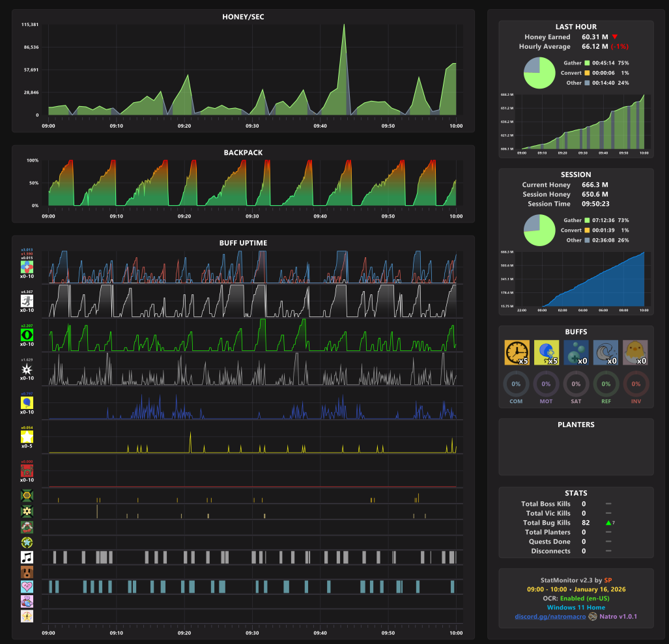
Task: Click the flower pollen mark icon
Action: click(27, 511)
